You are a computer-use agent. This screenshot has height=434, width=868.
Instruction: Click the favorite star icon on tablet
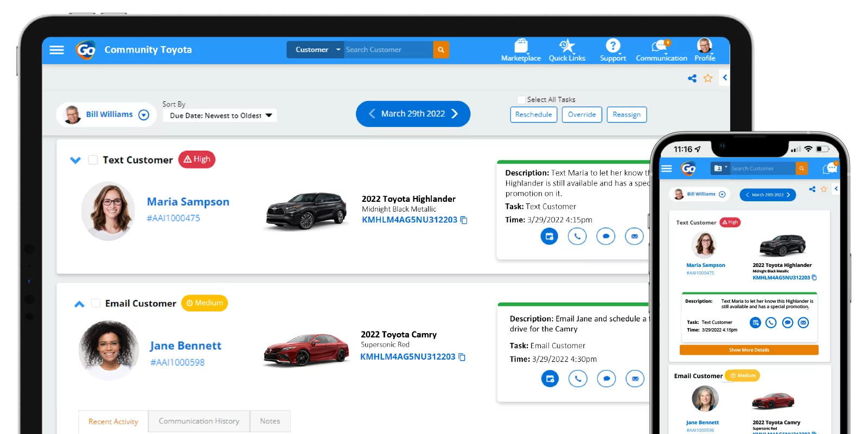pos(708,78)
